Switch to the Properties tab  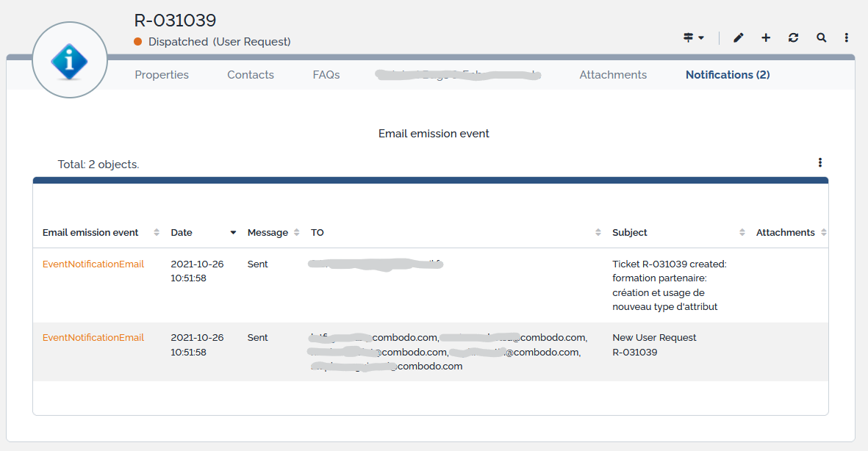[162, 75]
